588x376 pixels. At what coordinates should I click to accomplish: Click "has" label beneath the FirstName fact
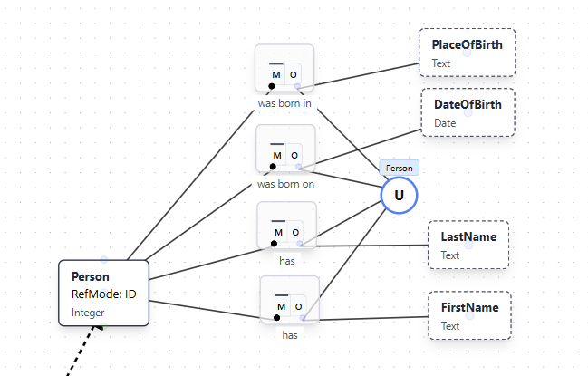coord(290,334)
